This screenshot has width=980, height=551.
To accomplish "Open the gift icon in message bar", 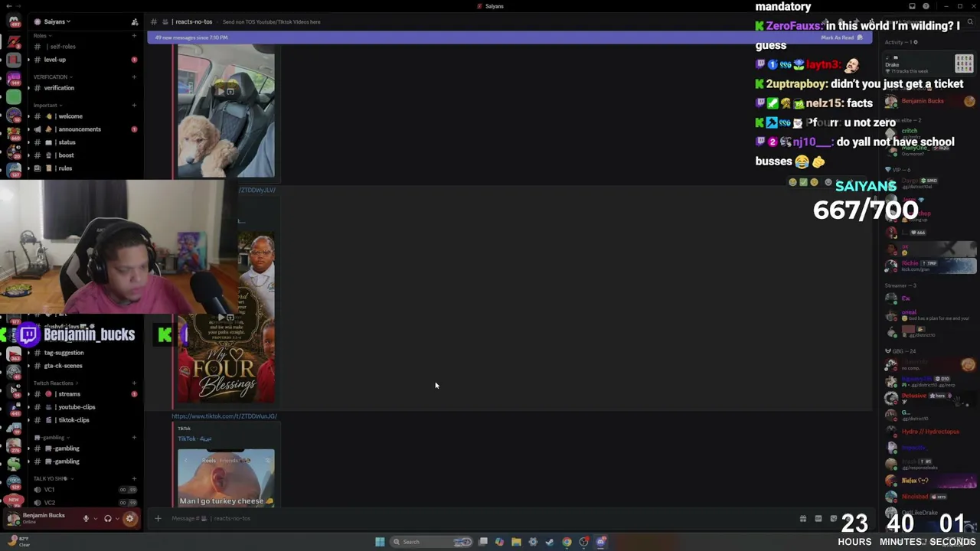I will (x=802, y=519).
